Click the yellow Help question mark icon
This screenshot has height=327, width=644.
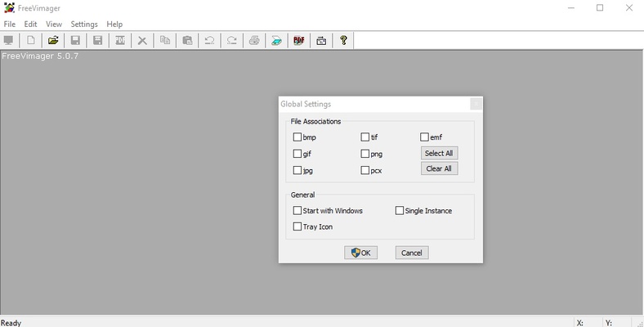pos(344,40)
